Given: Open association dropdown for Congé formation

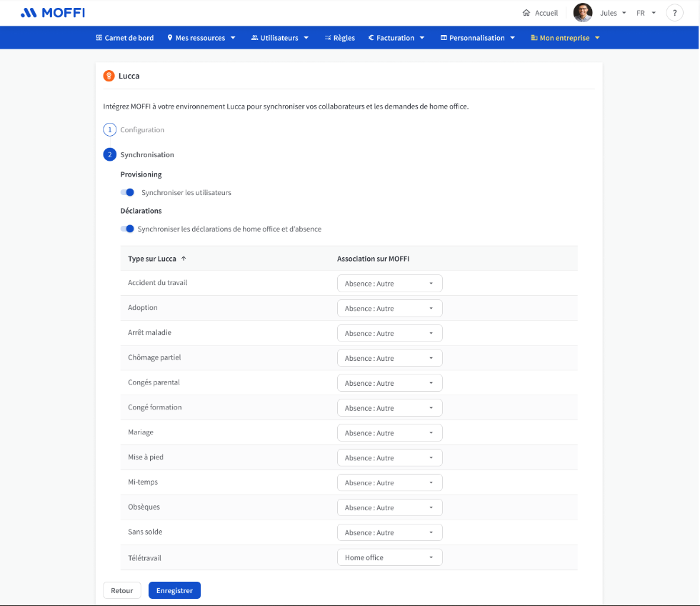Looking at the screenshot, I should (x=390, y=408).
